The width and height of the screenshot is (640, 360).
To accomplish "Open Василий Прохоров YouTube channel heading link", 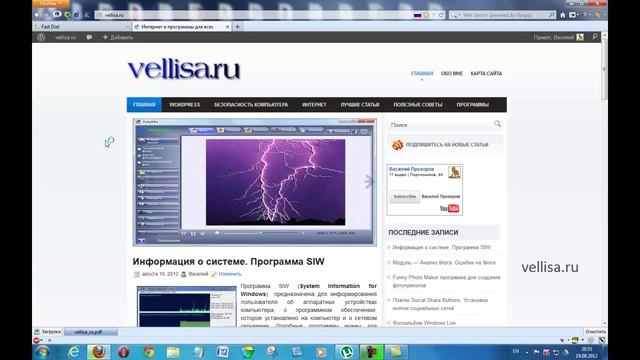I will click(x=411, y=169).
